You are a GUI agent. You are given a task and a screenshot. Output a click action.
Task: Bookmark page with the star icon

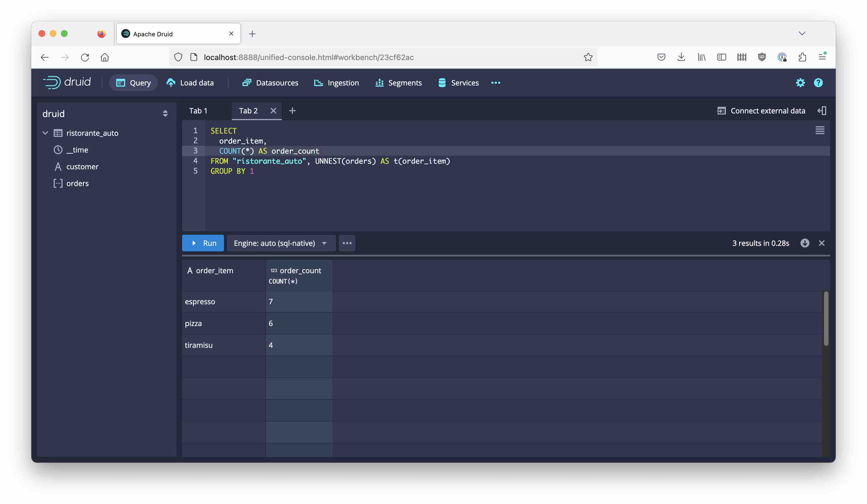point(588,57)
